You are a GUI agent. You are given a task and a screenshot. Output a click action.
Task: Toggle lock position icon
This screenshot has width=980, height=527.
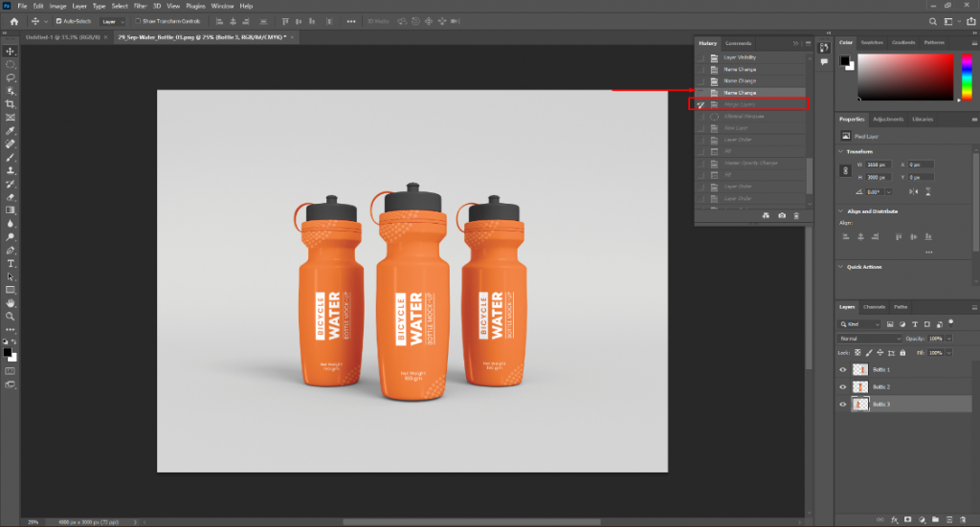[x=880, y=353]
